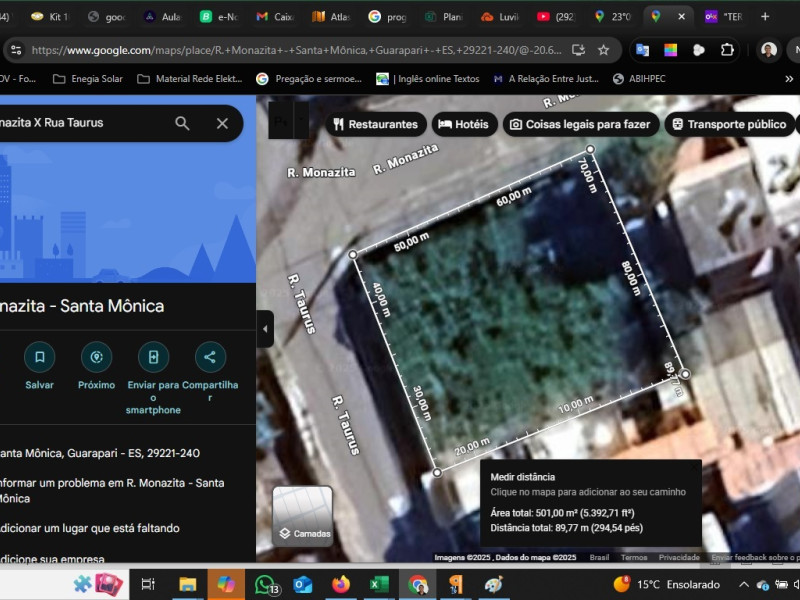Click the address Santa Mônica, Guarapari text
This screenshot has height=600, width=800.
pyautogui.click(x=100, y=453)
